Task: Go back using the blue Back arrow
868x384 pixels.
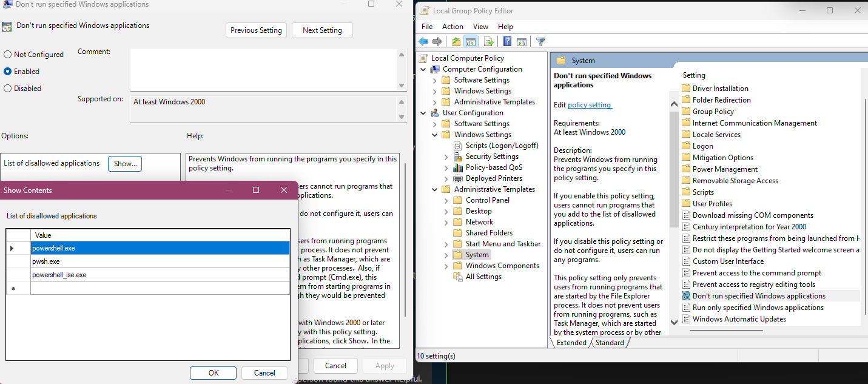Action: pyautogui.click(x=423, y=42)
